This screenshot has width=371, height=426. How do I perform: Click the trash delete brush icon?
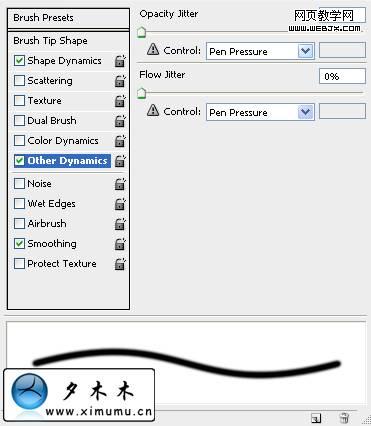[344, 418]
